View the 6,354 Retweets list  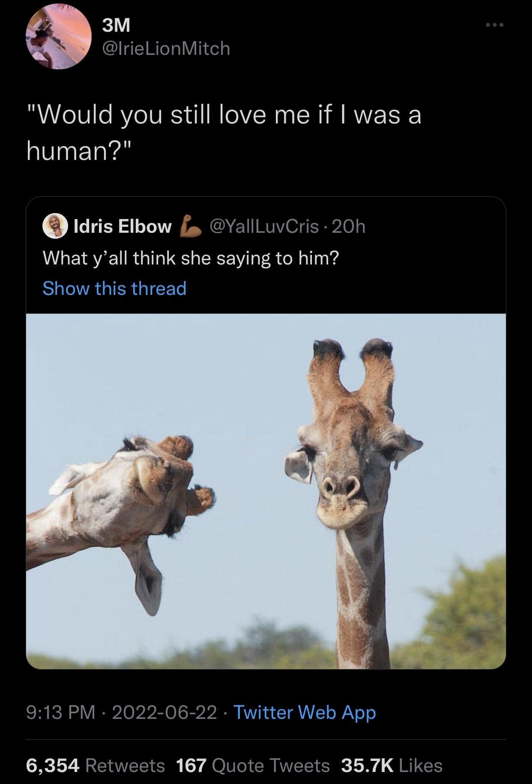point(95,765)
